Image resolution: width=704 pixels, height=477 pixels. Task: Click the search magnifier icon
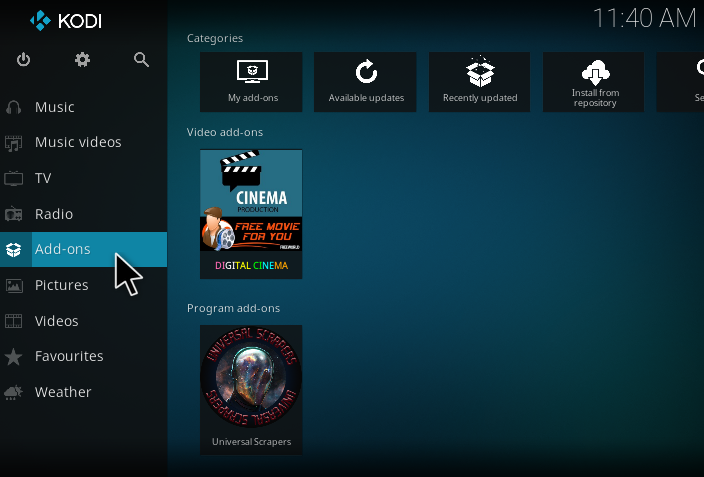pyautogui.click(x=141, y=59)
